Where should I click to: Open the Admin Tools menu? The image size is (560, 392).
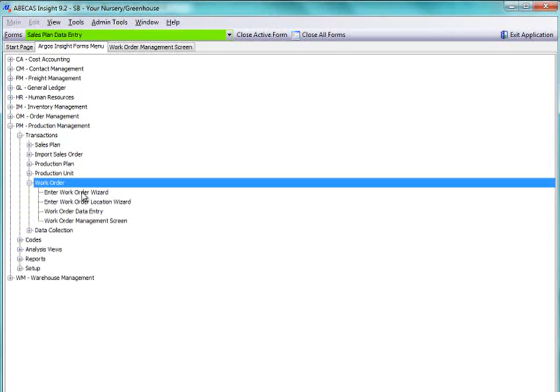tap(109, 22)
